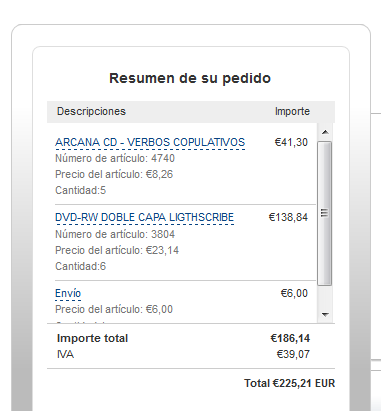Click the €41,30 amount for ARCANA CD
Viewport: 381px width, 411px height.
coord(291,142)
